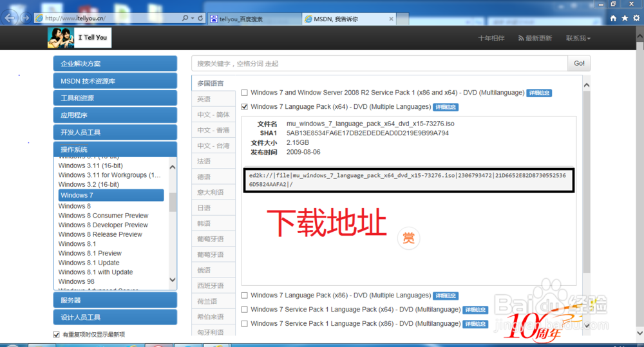The height and width of the screenshot is (347, 644).
Task: Check Service Pack 1 Language Pack (x86) box
Action: 244,324
